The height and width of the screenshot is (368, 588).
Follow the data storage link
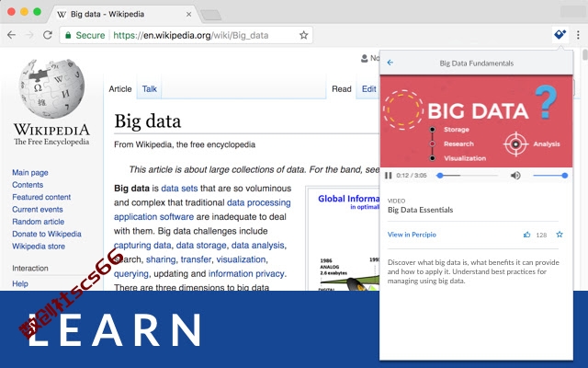[201, 246]
